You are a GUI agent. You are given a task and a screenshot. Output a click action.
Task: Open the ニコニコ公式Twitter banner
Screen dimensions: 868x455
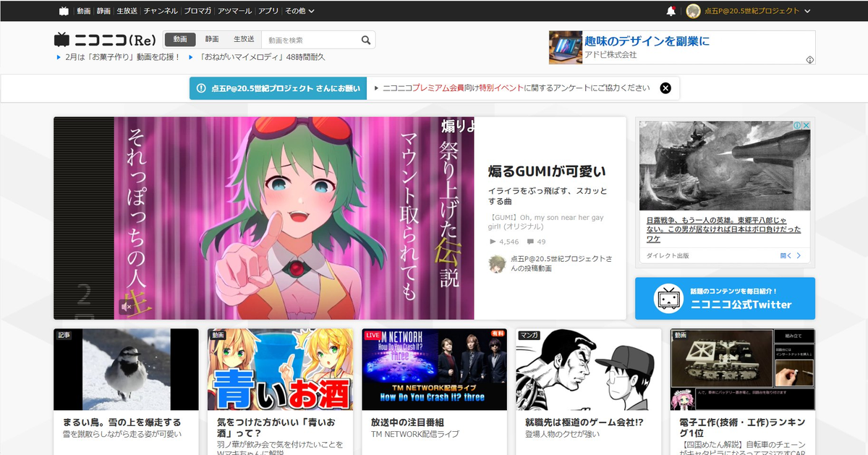point(725,298)
